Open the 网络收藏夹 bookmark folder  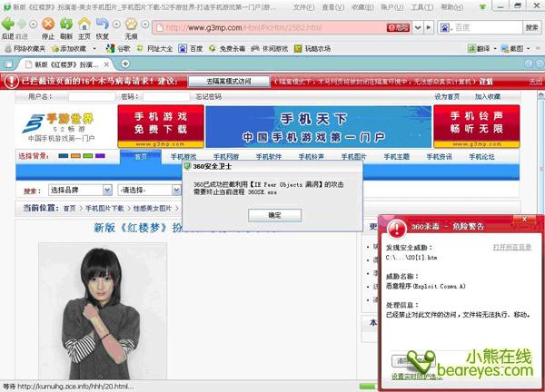[x=25, y=49]
